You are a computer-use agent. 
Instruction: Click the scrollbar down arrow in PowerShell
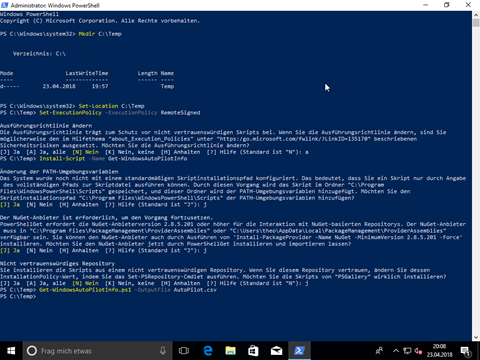(476, 337)
